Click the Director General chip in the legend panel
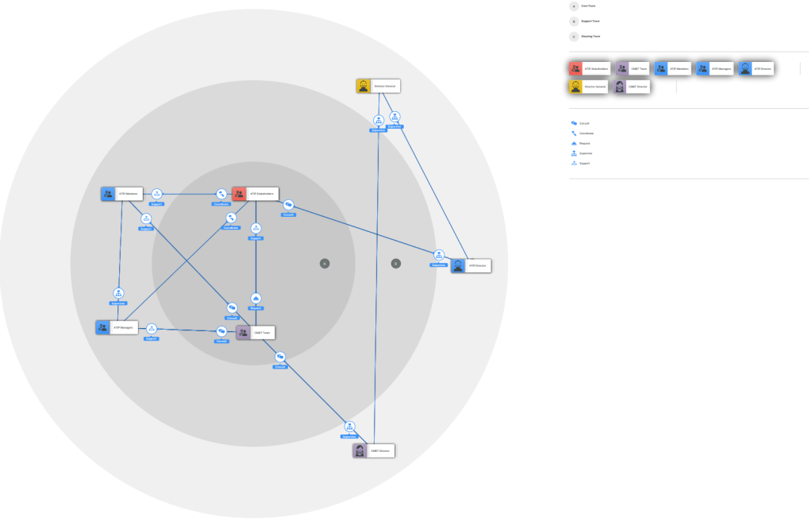 (x=588, y=87)
